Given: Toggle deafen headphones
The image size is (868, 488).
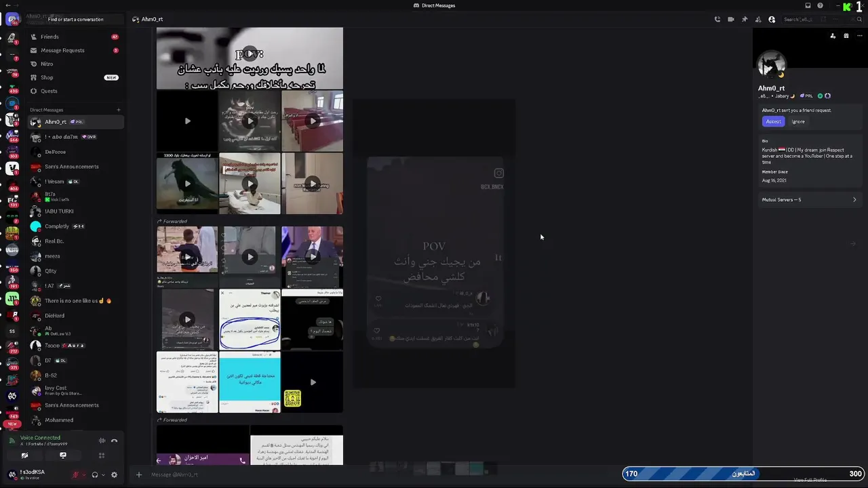Looking at the screenshot, I should (x=95, y=474).
